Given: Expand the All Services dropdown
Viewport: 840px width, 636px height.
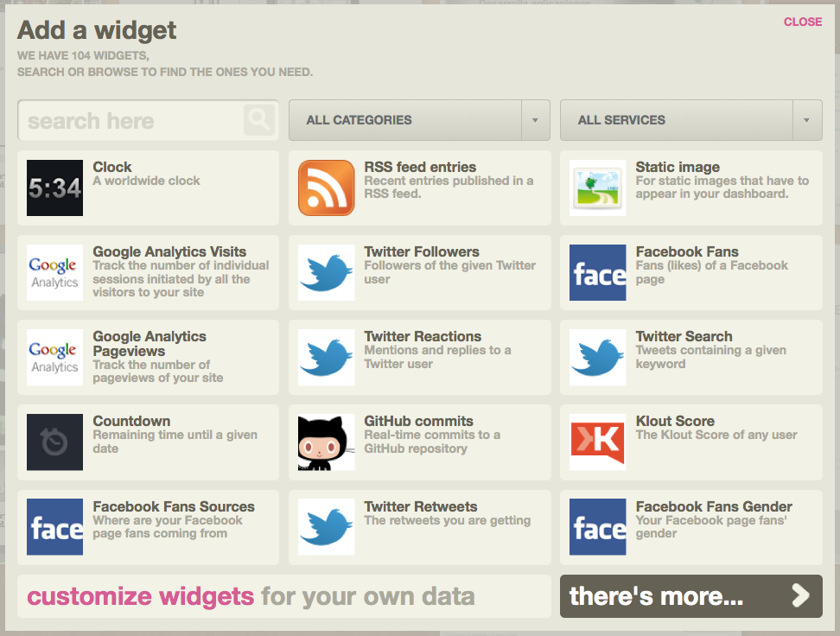Looking at the screenshot, I should [x=676, y=120].
